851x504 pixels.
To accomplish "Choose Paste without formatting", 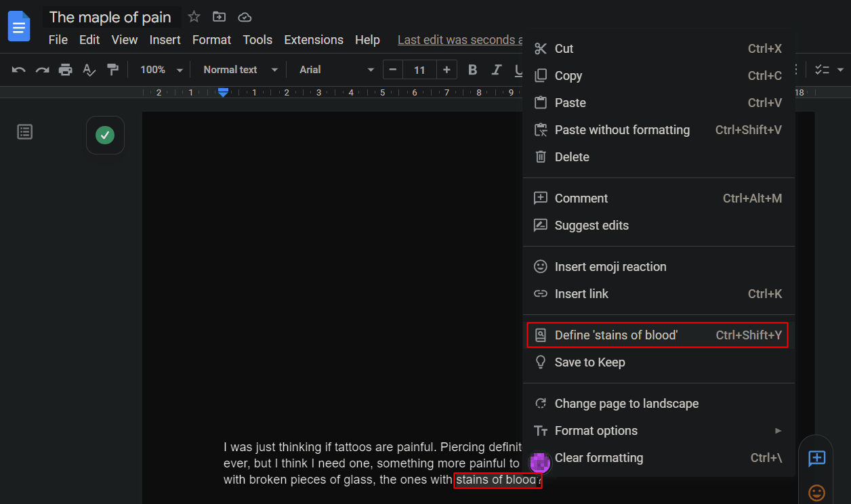I will tap(659, 130).
